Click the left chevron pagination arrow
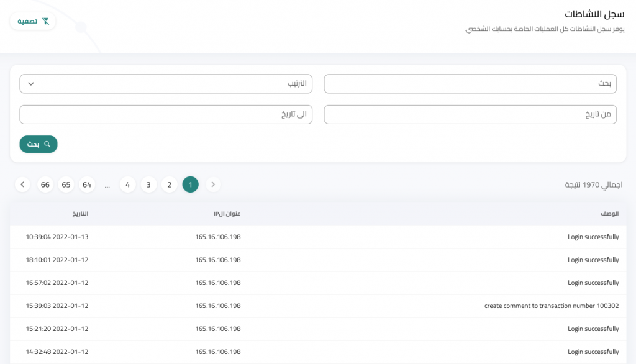 coord(22,184)
